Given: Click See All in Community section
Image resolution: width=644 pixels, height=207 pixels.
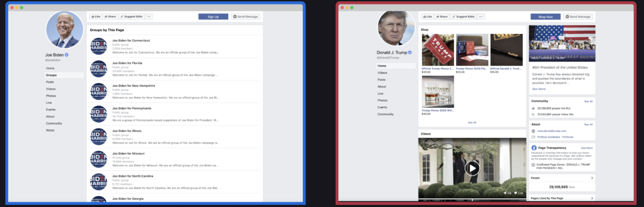Looking at the screenshot, I should click(x=588, y=101).
